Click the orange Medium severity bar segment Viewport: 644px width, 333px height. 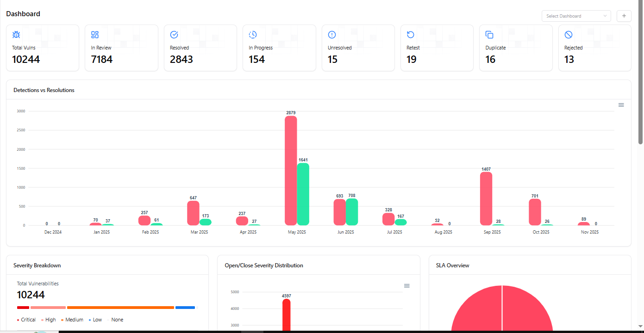coord(120,308)
